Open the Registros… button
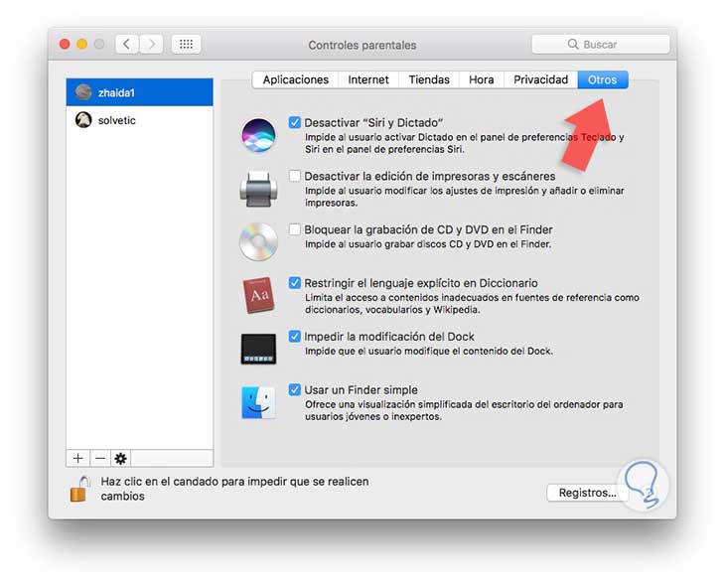This screenshot has width=725, height=588. (x=587, y=493)
